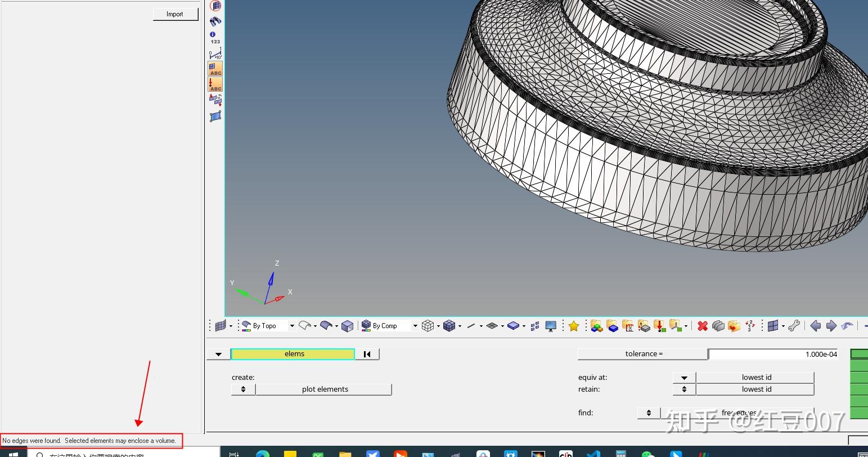Screen dimensions: 868x457
Task: Click the yellow elems selector
Action: [293, 354]
